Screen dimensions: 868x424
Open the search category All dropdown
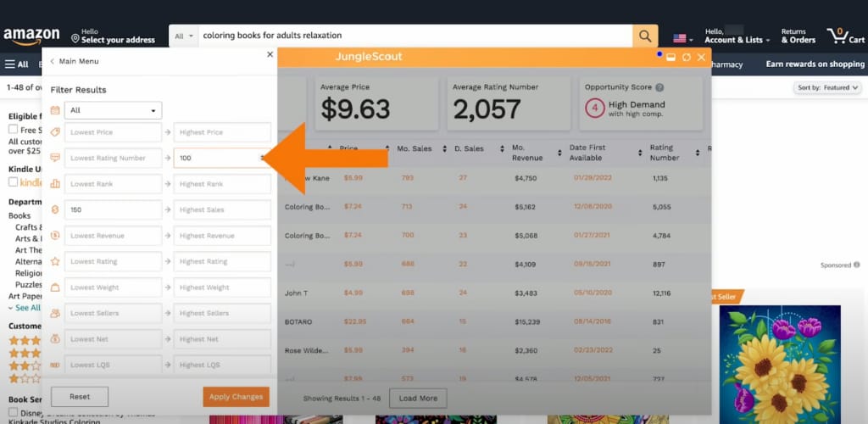[184, 36]
